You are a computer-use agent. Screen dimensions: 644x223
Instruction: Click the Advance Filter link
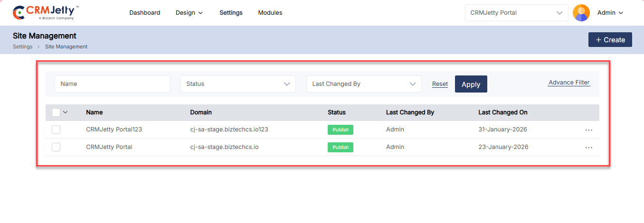[x=569, y=83]
